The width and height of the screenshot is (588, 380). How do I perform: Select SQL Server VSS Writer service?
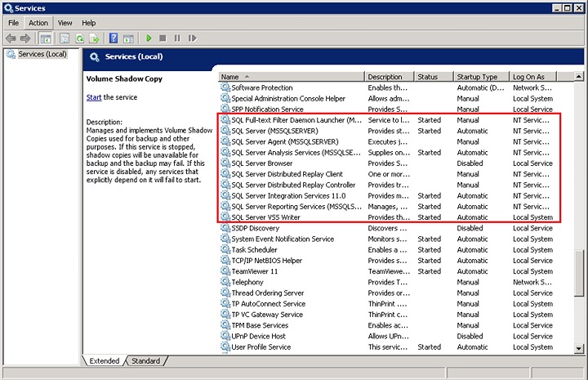point(265,217)
